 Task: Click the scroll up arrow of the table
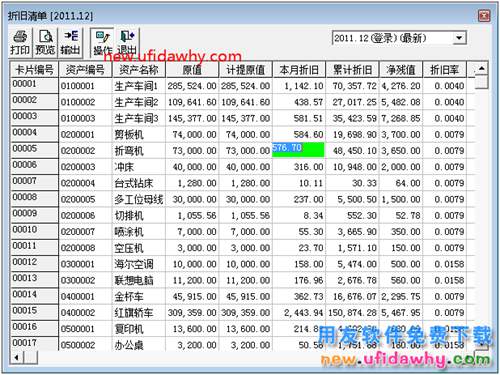[x=481, y=69]
